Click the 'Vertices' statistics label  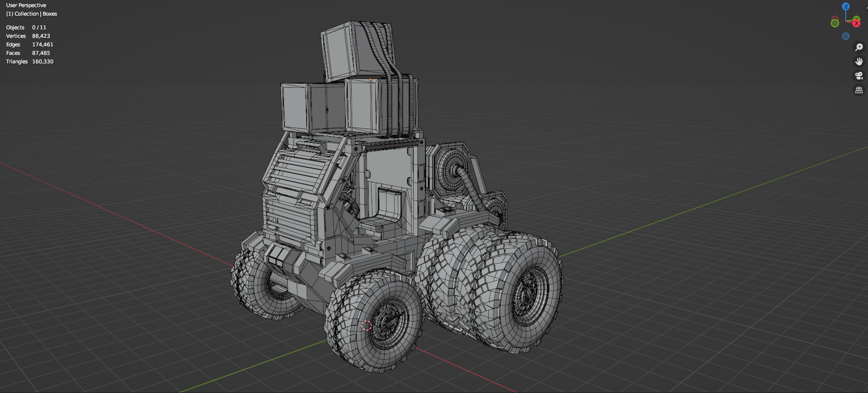click(16, 36)
